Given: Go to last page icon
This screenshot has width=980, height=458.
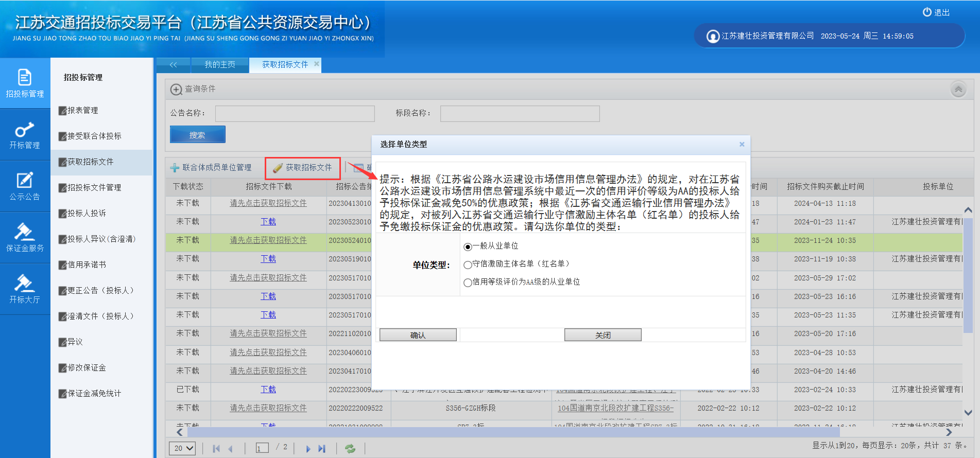Looking at the screenshot, I should (322, 449).
